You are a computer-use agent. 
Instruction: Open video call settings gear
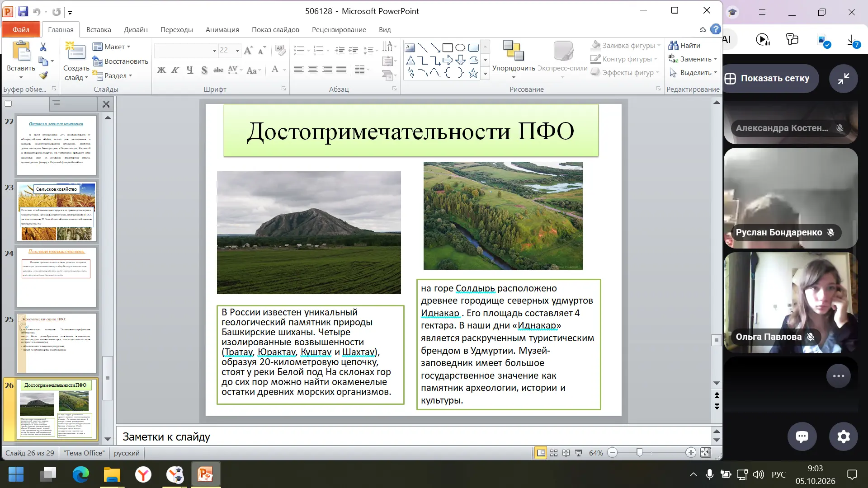[x=843, y=436]
